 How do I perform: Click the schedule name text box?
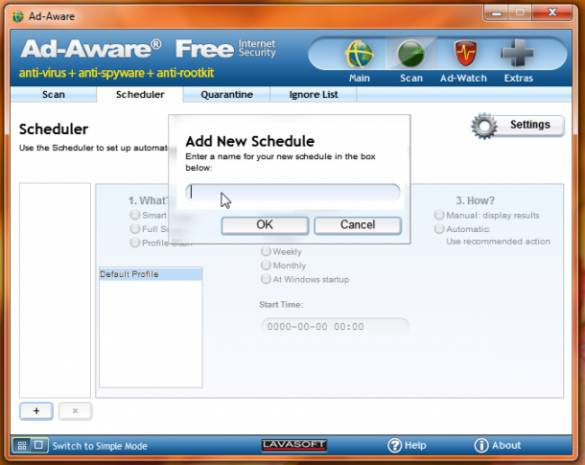[x=293, y=193]
